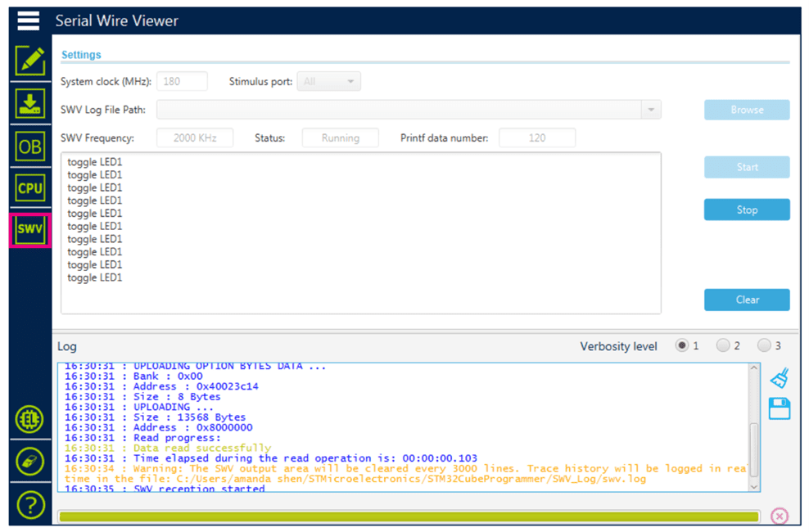The width and height of the screenshot is (809, 532).
Task: Set verbosity level to 2
Action: 723,345
